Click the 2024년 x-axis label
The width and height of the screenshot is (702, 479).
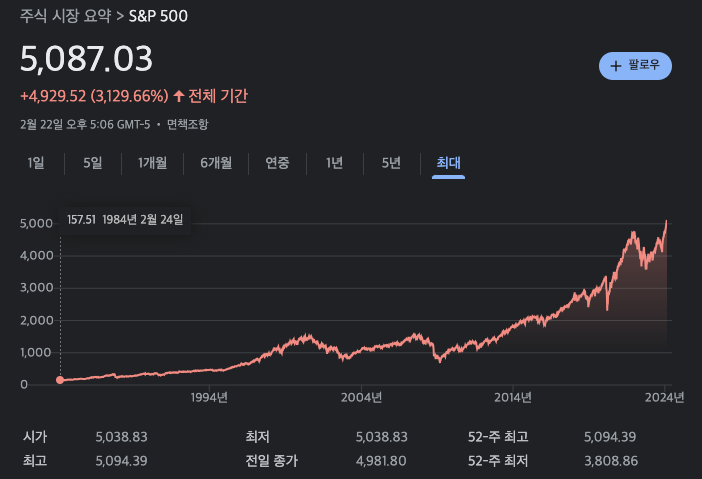pyautogui.click(x=664, y=397)
